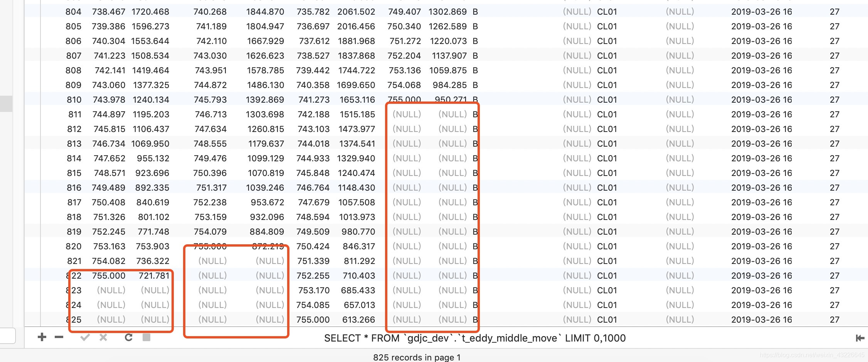Select cell 1195.203 in row 811
This screenshot has height=362, width=868.
pos(151,114)
